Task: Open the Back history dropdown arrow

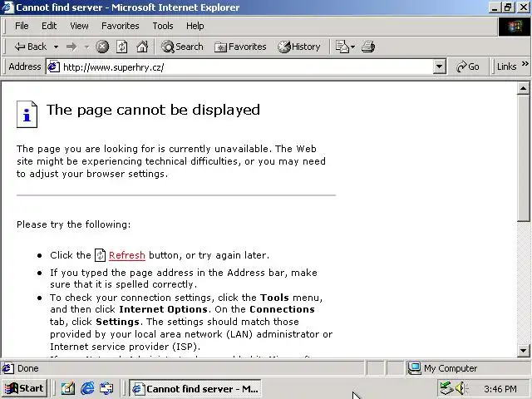Action: [x=57, y=47]
